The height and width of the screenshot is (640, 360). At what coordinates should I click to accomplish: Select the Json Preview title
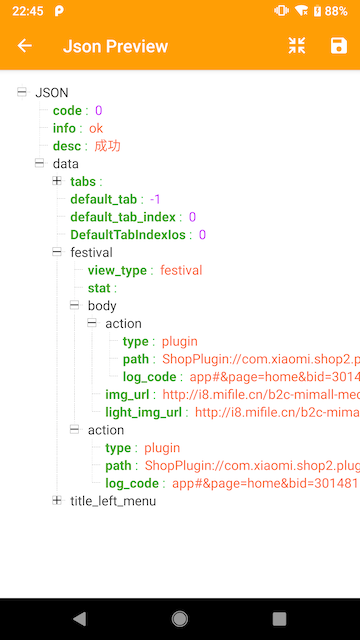(116, 46)
